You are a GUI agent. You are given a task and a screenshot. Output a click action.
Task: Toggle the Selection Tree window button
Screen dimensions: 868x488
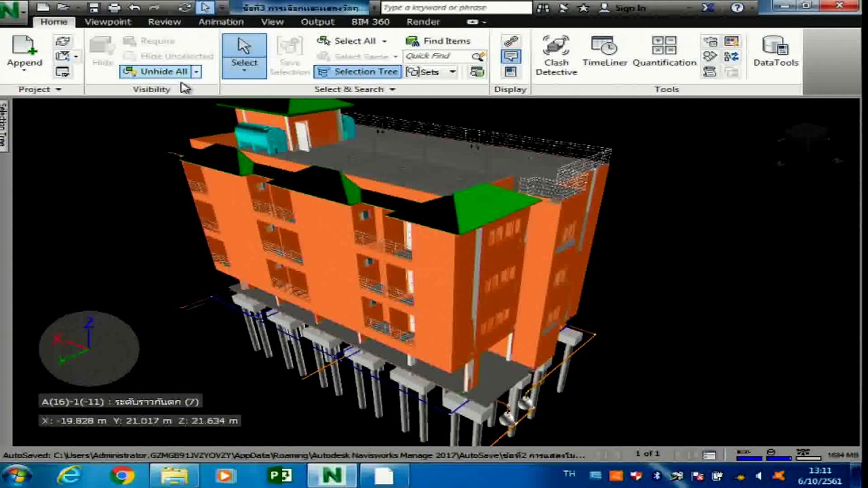pyautogui.click(x=357, y=71)
